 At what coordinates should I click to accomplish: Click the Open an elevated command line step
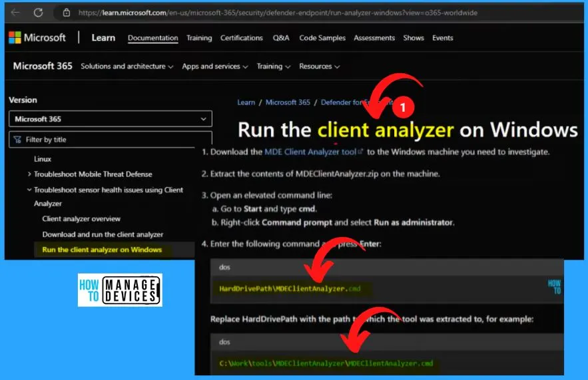point(271,195)
